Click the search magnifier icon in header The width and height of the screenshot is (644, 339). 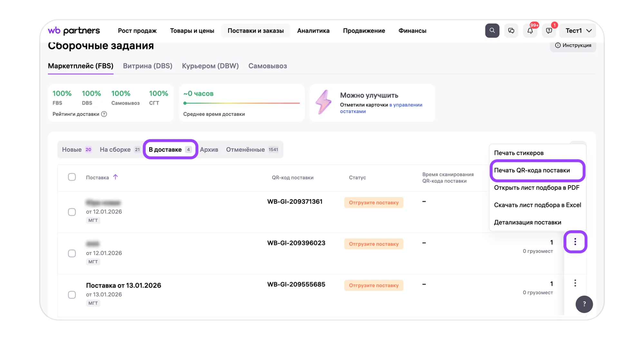point(492,31)
